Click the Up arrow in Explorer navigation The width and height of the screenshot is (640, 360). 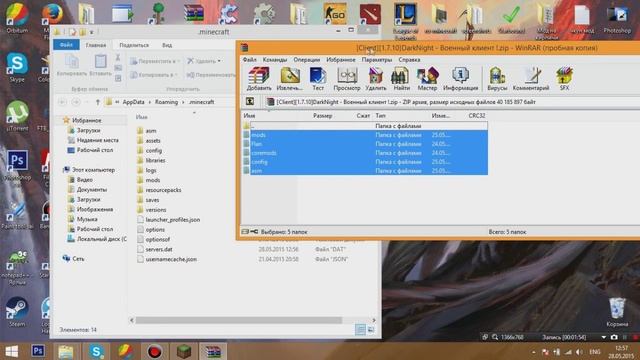[x=97, y=102]
